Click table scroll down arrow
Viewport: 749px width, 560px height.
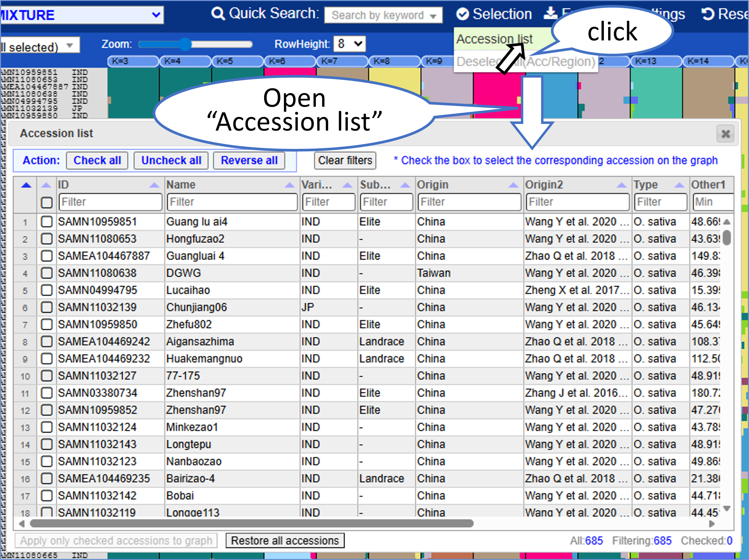click(x=727, y=508)
